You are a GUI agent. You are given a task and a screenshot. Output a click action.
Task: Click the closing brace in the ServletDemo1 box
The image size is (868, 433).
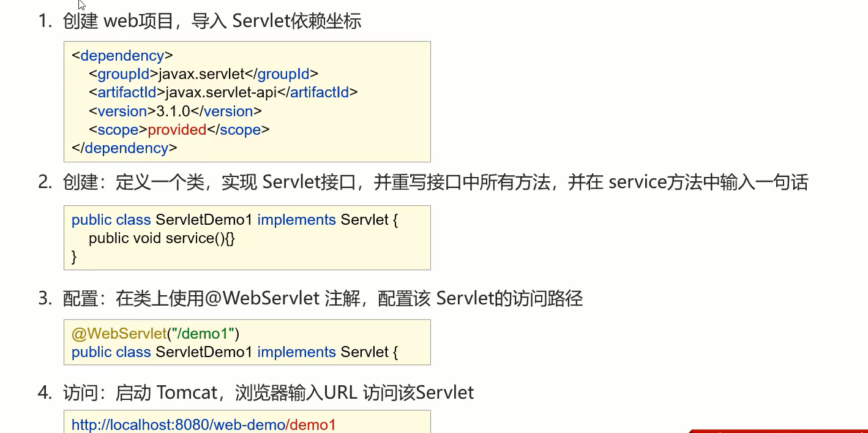tap(74, 256)
